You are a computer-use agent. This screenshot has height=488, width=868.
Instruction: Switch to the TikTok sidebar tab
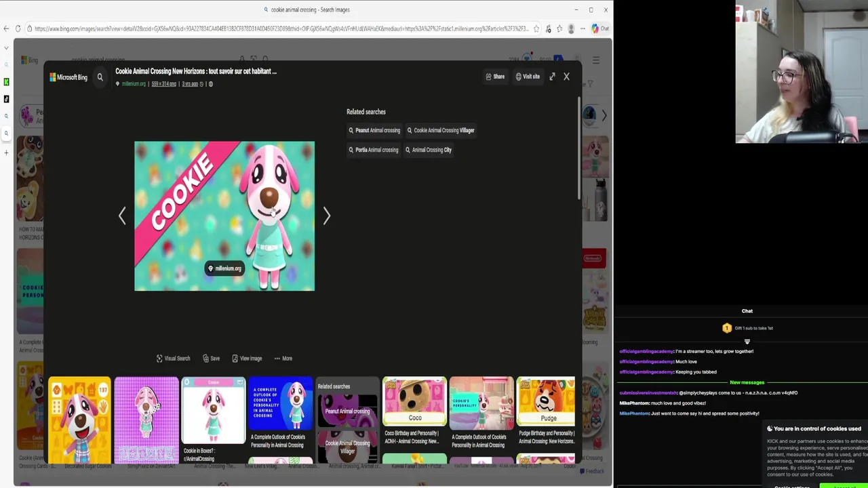tap(6, 99)
